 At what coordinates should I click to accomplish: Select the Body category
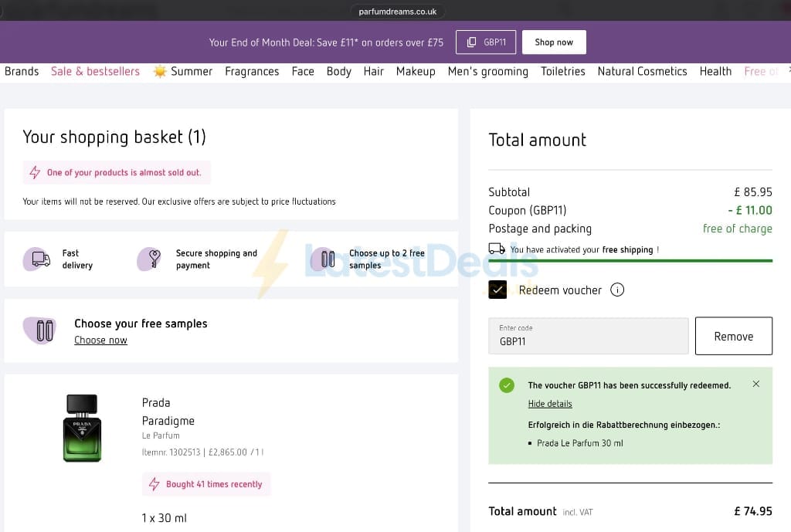pyautogui.click(x=338, y=72)
